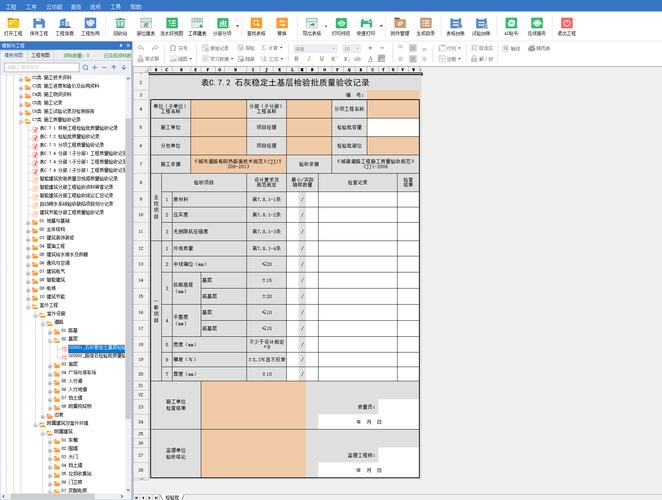
Task: Switch to the 工程视图 tab
Action: 41,56
